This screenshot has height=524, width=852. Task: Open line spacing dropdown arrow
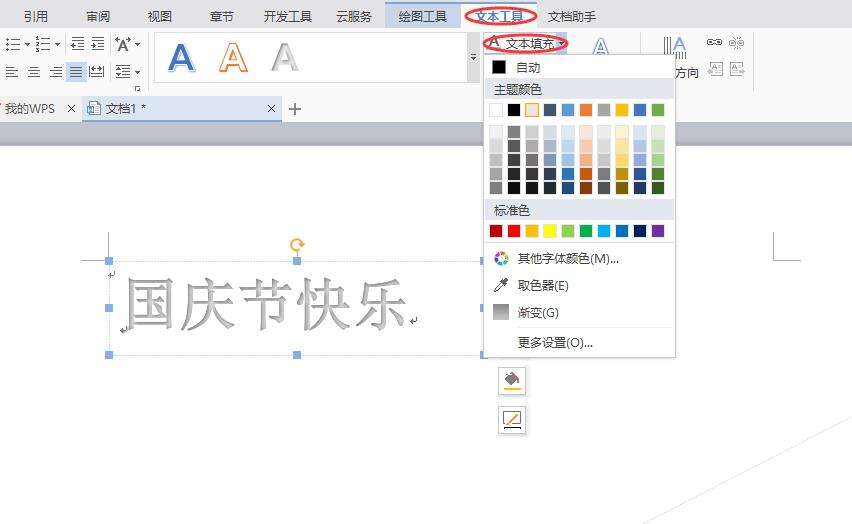click(137, 72)
